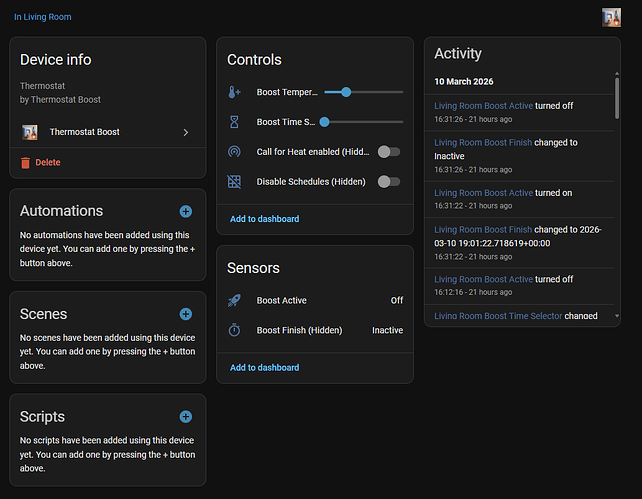Image resolution: width=642 pixels, height=499 pixels.
Task: Open In Living Room area link
Action: (42, 17)
